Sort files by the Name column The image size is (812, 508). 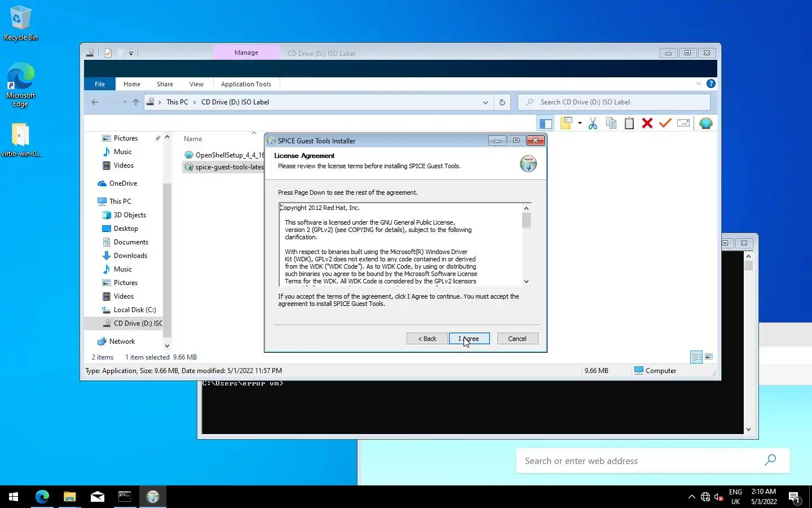click(x=193, y=139)
